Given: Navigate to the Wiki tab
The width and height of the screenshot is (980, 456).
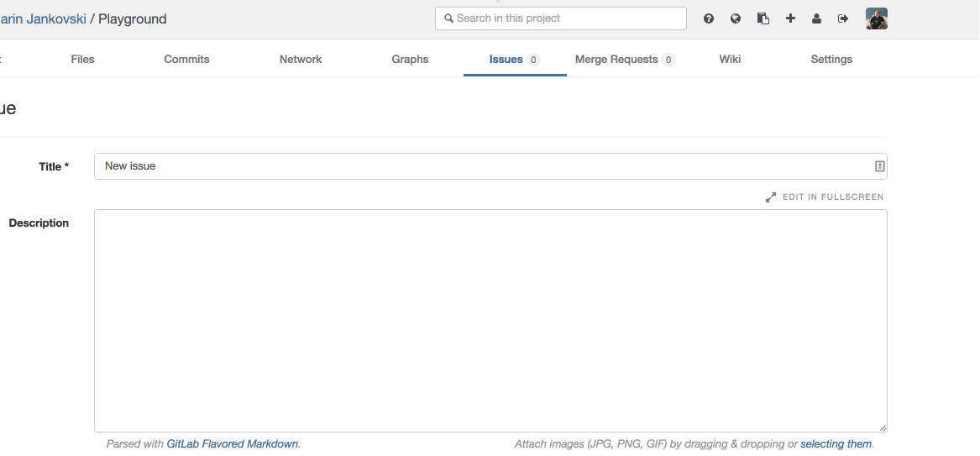Looking at the screenshot, I should [730, 60].
